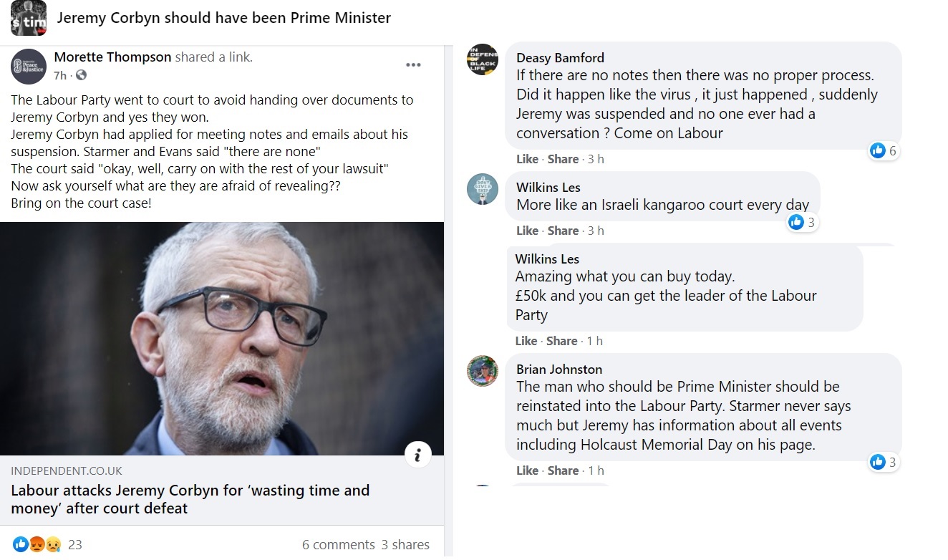Open the Jeremy Corbyn article photo
This screenshot has width=948, height=560.
[x=222, y=338]
